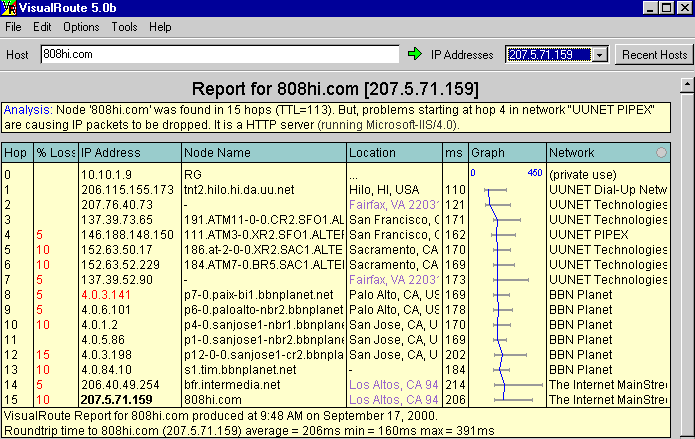Open the Edit menu
The height and width of the screenshot is (439, 695).
42,27
